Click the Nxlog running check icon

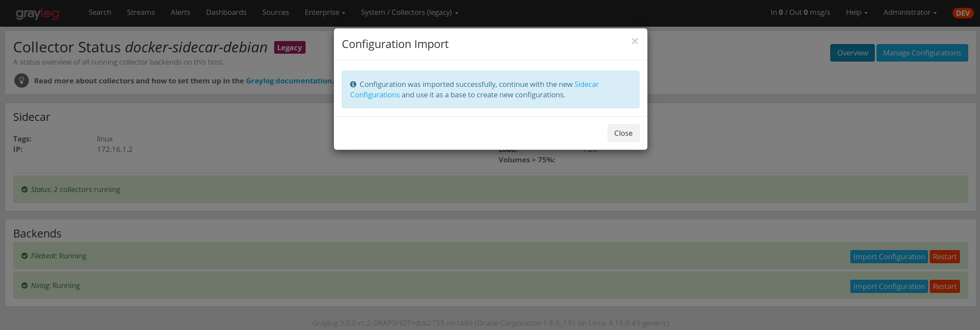(24, 285)
